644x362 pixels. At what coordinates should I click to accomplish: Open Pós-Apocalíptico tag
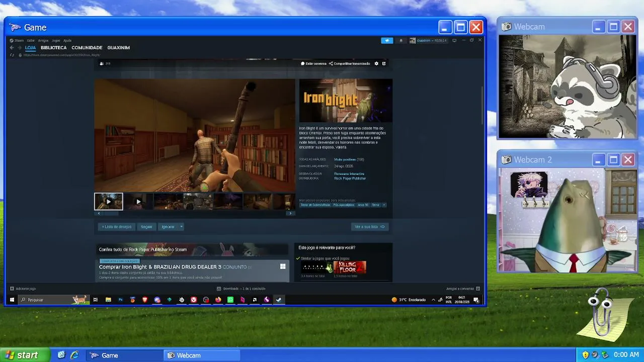(344, 205)
